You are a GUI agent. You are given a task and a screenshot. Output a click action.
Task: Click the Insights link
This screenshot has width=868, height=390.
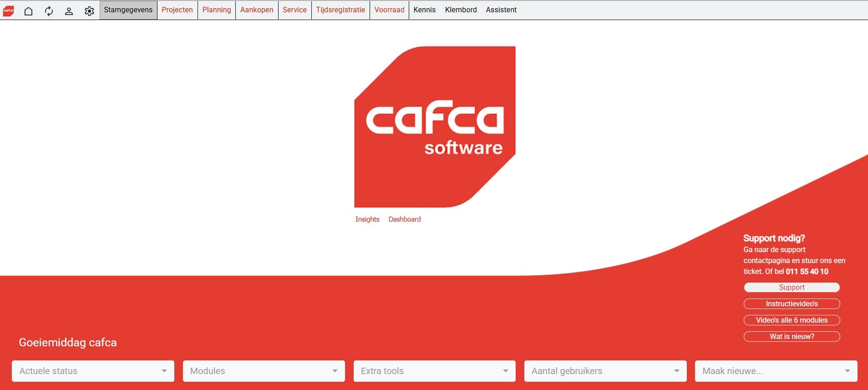[x=367, y=219]
